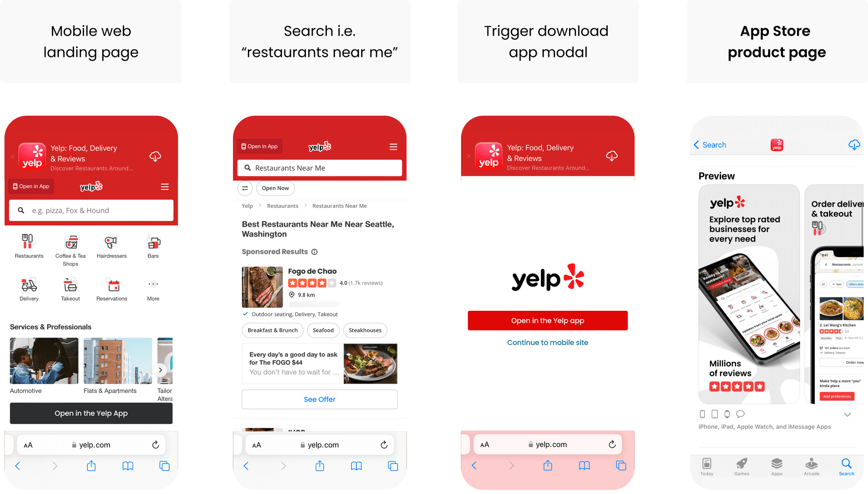Toggle the Open Now filter button

click(275, 187)
